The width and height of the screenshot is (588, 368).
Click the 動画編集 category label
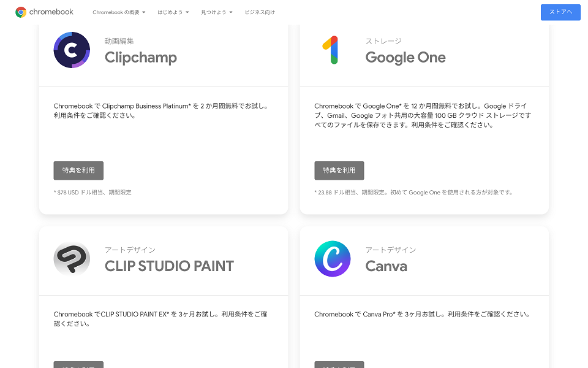pos(119,41)
